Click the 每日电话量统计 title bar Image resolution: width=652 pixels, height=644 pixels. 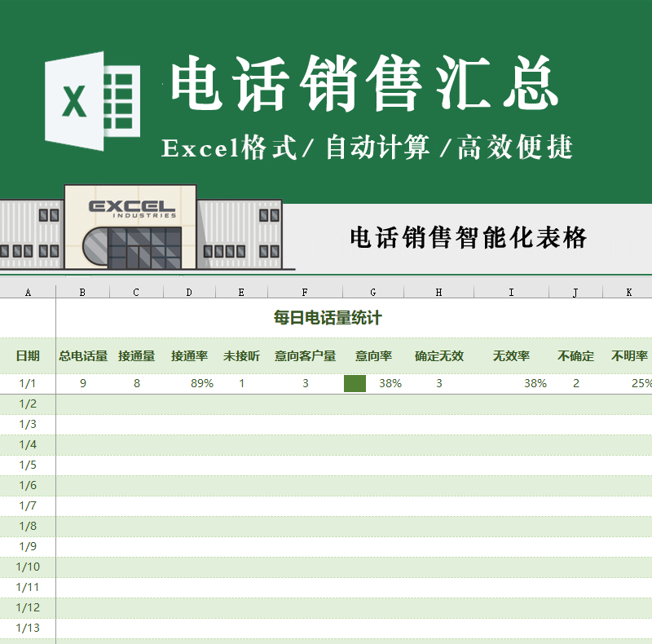pos(326,316)
